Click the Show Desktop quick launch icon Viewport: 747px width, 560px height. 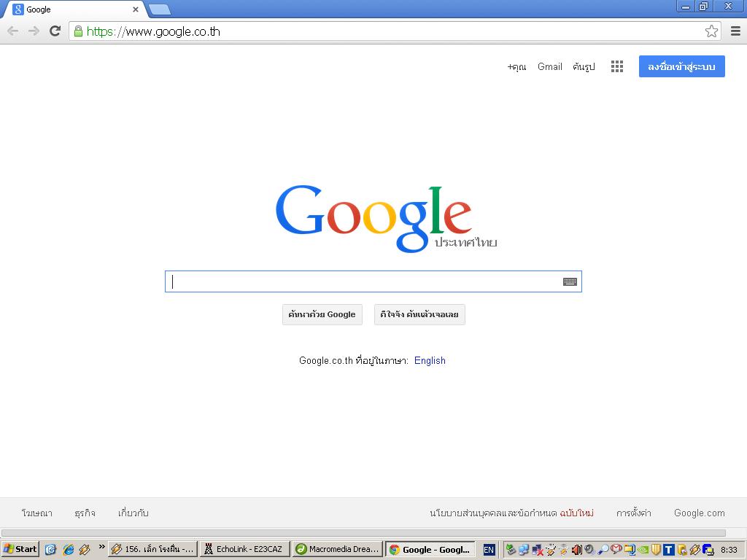[x=50, y=550]
